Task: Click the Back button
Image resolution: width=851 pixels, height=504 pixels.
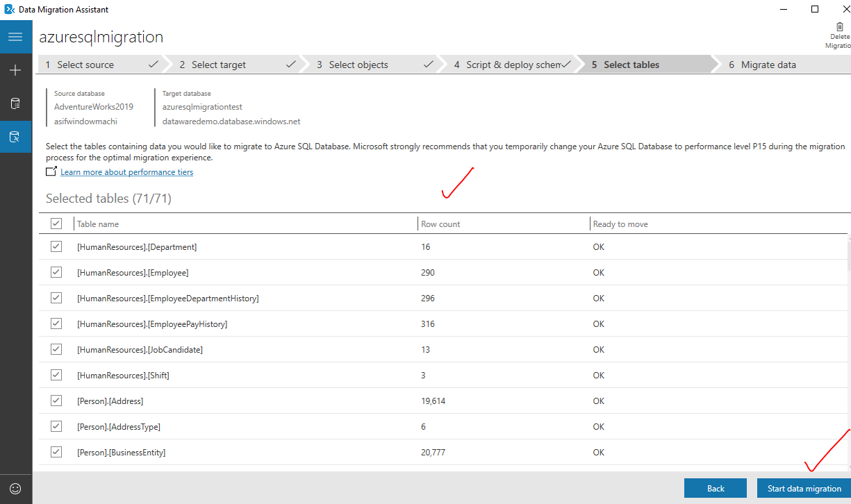Action: (x=715, y=488)
